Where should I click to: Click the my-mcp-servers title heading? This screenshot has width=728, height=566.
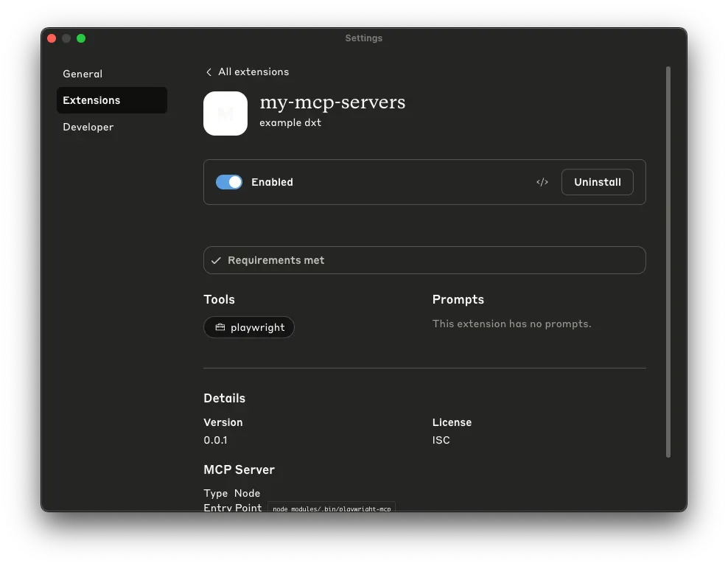(x=332, y=102)
